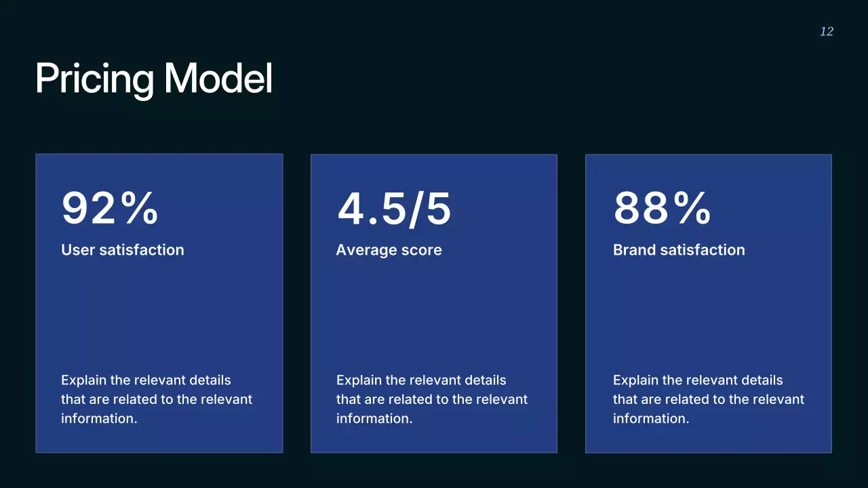Click the 88% statistic figure
The image size is (868, 488).
[x=661, y=207]
